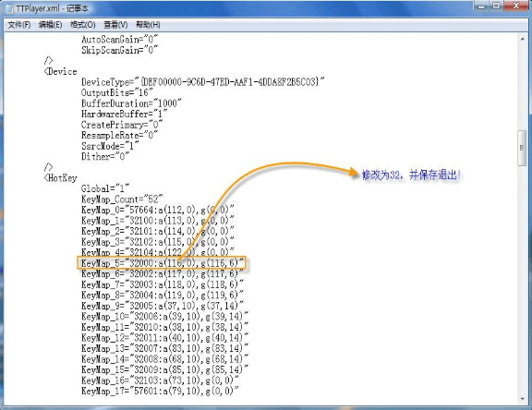The image size is (532, 410).
Task: Click the vertical scrollbar up arrow
Action: [x=522, y=39]
